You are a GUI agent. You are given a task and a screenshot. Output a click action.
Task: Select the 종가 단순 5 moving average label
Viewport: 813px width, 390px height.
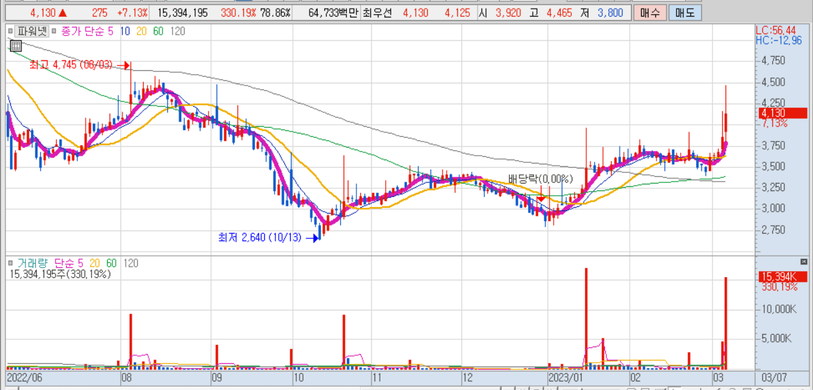tap(87, 32)
